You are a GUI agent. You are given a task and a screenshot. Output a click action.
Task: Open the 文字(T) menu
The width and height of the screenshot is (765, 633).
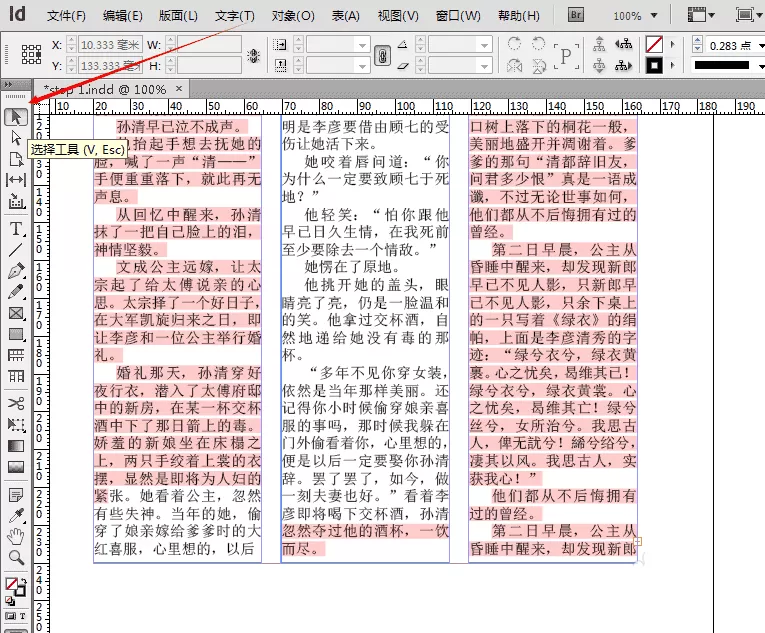(x=235, y=16)
